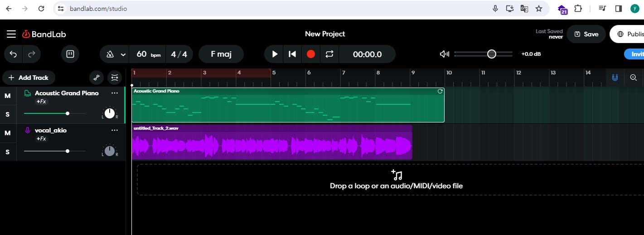The image size is (644, 235).
Task: Select the vocal_akio track name
Action: [x=51, y=130]
